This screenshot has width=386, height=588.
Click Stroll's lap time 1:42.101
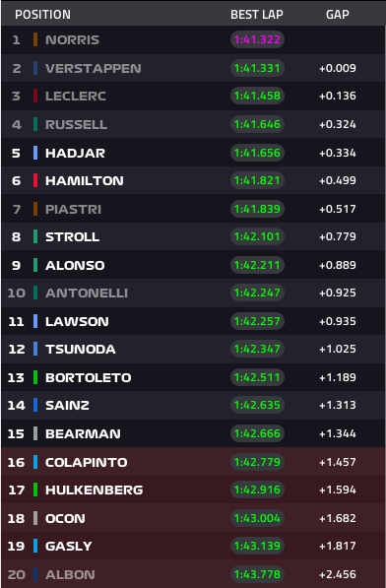click(257, 236)
